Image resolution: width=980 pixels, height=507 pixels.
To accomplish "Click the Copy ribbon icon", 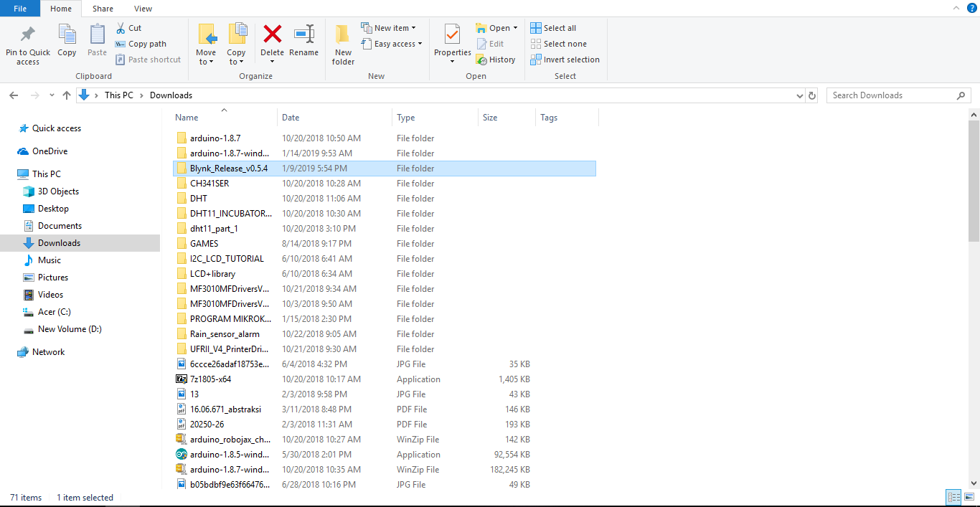I will click(67, 34).
